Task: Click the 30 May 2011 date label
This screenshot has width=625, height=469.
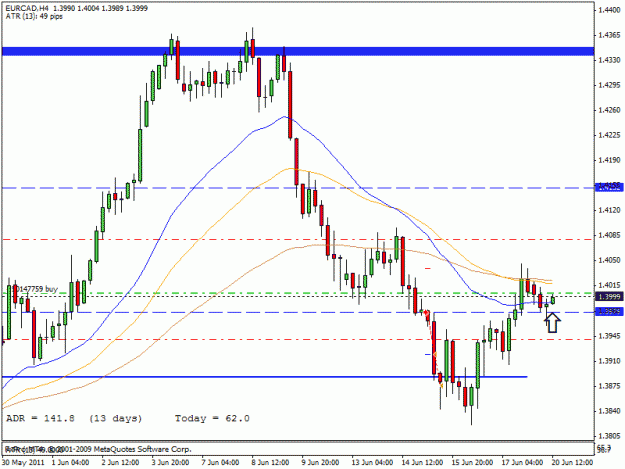Action: 23,463
